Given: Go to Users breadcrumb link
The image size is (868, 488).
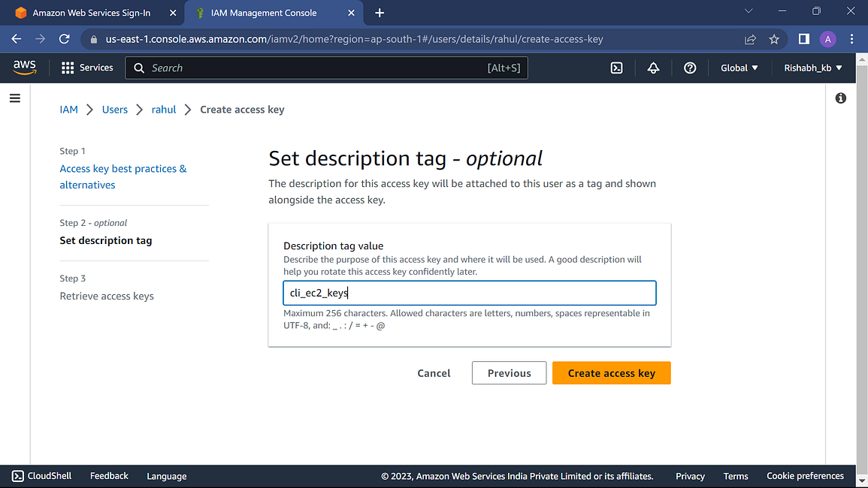Looking at the screenshot, I should pos(114,110).
